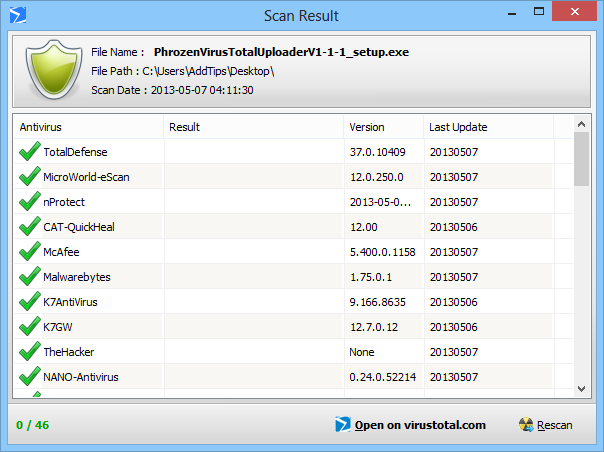Image resolution: width=604 pixels, height=452 pixels.
Task: Sort by the Version column header
Action: coord(384,127)
